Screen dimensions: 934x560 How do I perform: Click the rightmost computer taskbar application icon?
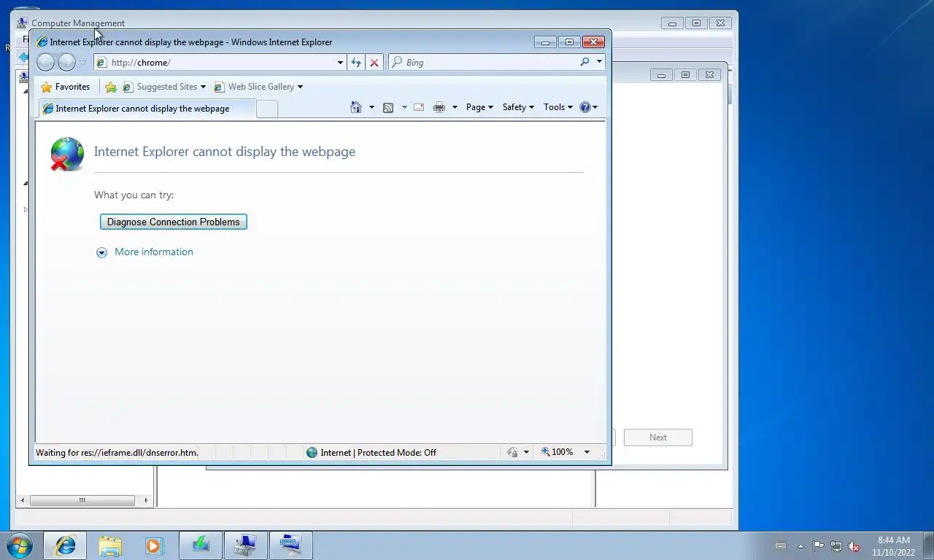pyautogui.click(x=290, y=545)
